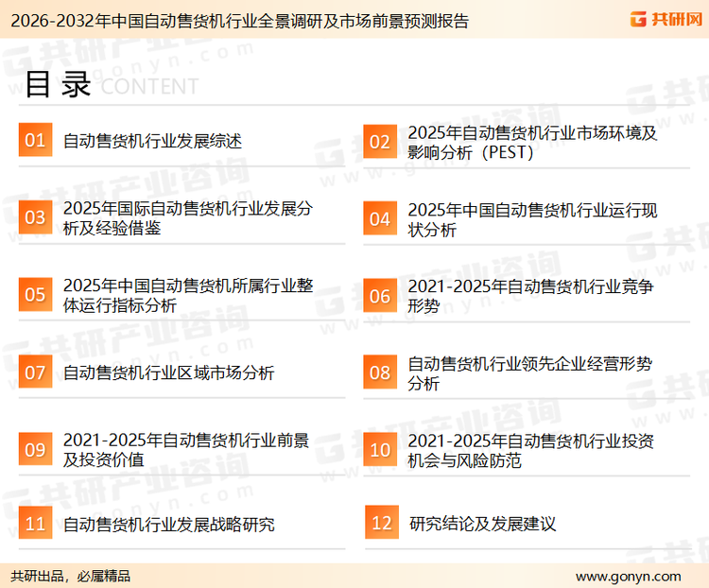This screenshot has width=709, height=588.
Task: Open chapter 2021-2025年自动售货机行业竞争形势
Action: (530, 296)
